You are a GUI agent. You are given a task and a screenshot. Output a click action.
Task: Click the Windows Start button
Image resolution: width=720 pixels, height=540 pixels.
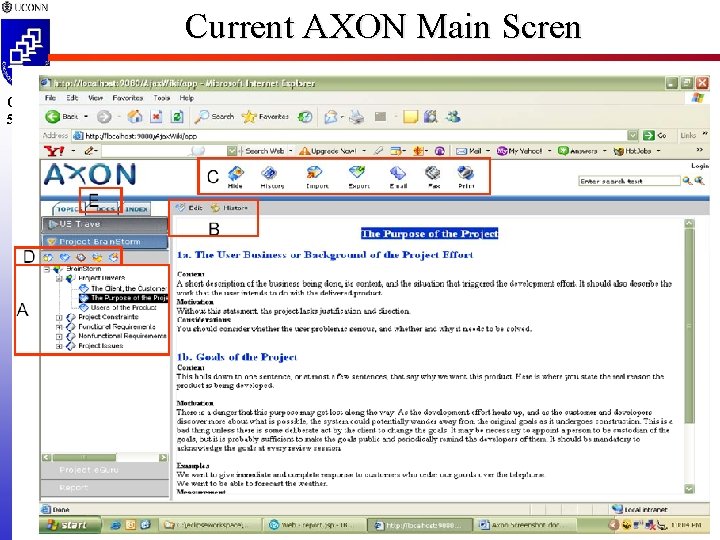coord(70,524)
